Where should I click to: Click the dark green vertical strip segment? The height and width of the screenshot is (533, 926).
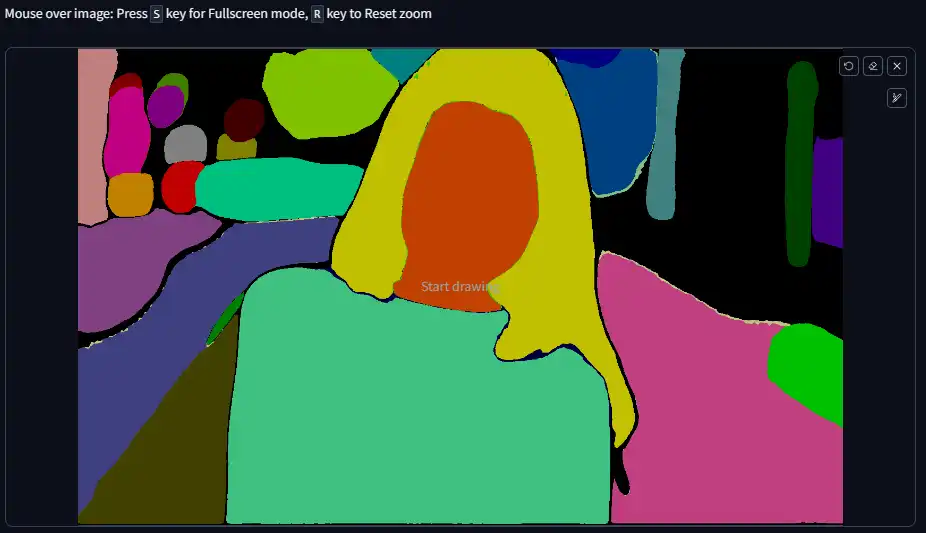[800, 165]
